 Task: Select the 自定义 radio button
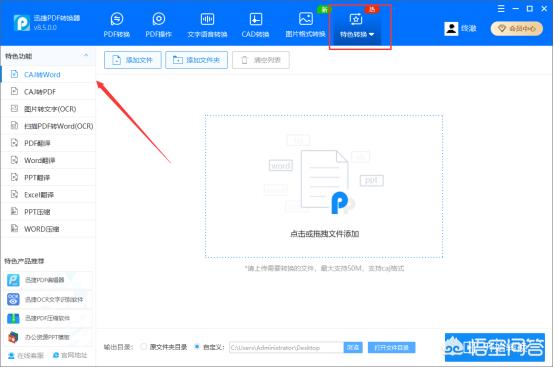coord(197,347)
